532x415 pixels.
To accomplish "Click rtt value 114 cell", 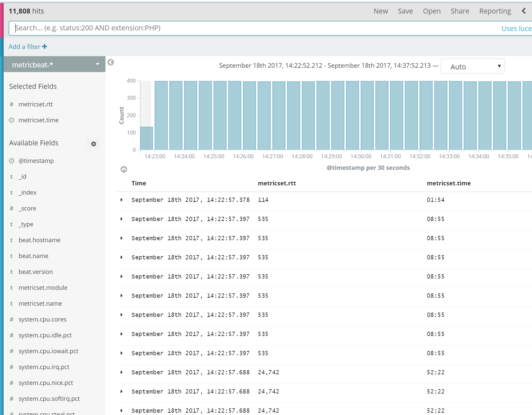I will 263,200.
